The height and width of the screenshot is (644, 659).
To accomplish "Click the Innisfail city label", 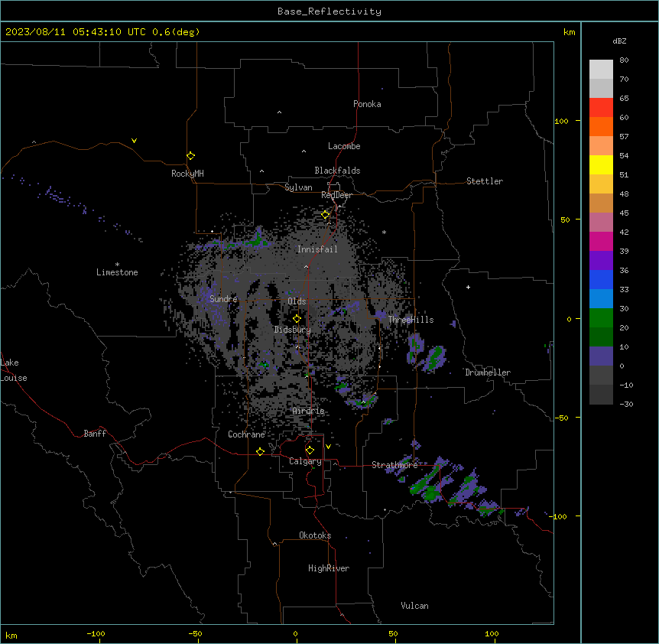I will click(317, 249).
